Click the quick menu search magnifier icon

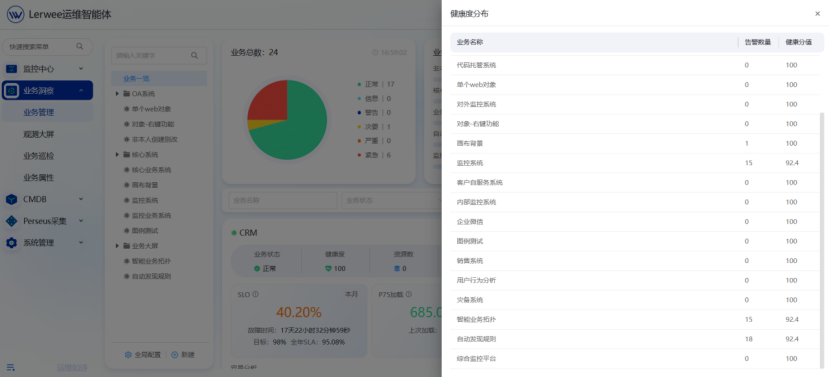(80, 47)
